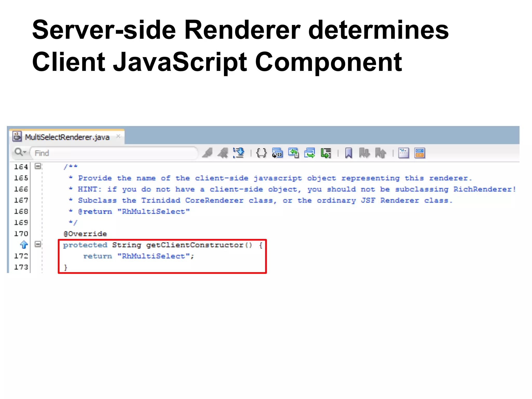Click line number 170 in the gutter
The width and height of the screenshot is (532, 399).
click(21, 234)
